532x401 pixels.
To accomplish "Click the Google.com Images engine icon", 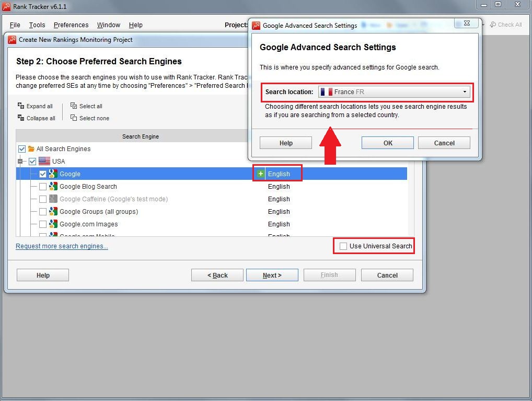I will (x=53, y=224).
